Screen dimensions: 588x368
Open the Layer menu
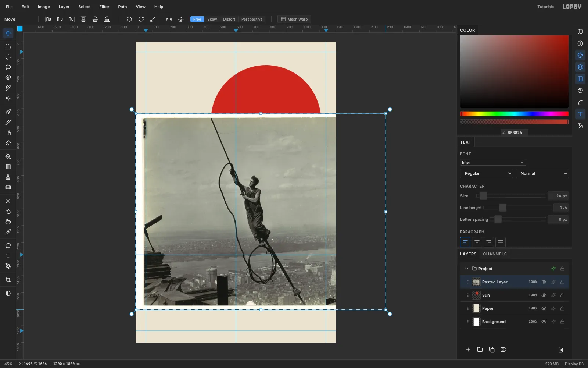click(64, 7)
